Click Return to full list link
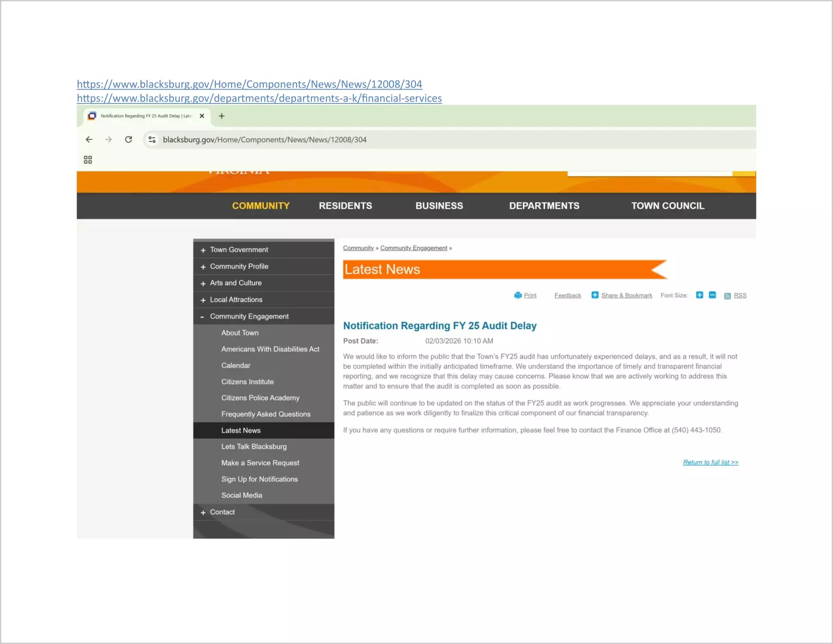The width and height of the screenshot is (833, 644). [x=710, y=462]
